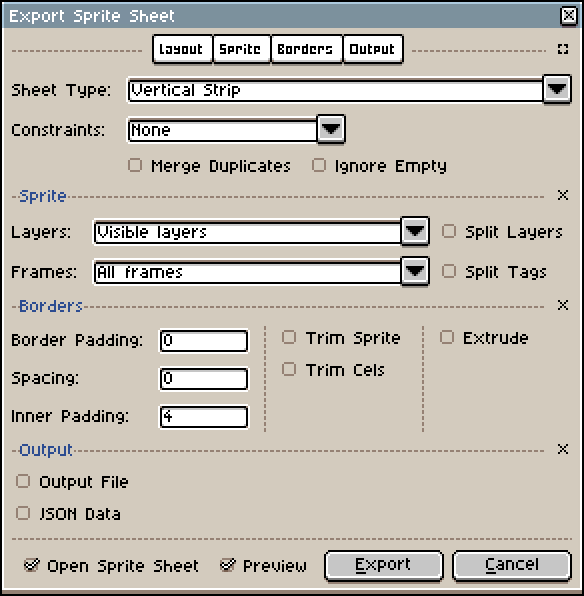This screenshot has width=584, height=596.
Task: Open the Sheet Type dropdown arrow
Action: click(x=557, y=89)
